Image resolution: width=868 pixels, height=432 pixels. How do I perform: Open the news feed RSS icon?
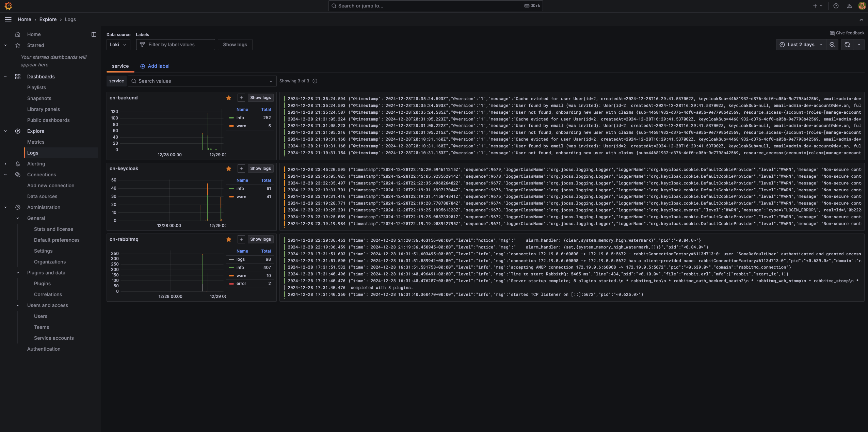849,6
